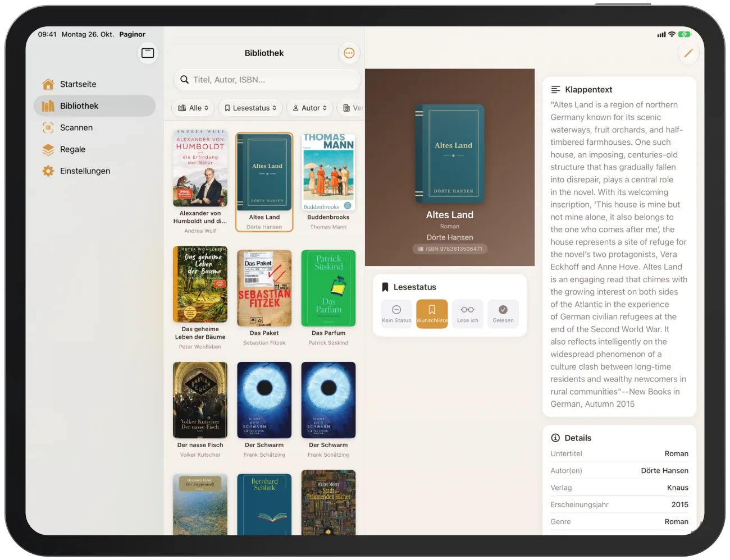Choose the Wunschliste status button
The image size is (730, 560).
coord(432,314)
